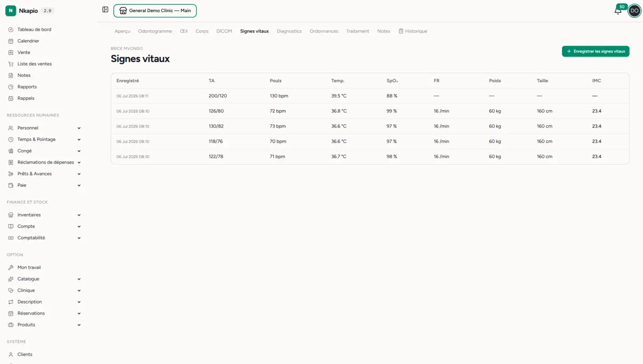Switch to the DICOM tab
The width and height of the screenshot is (643, 364).
[x=224, y=31]
